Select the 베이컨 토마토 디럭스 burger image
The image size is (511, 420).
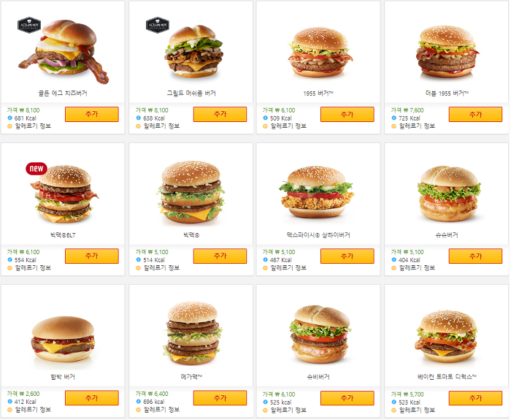446,337
